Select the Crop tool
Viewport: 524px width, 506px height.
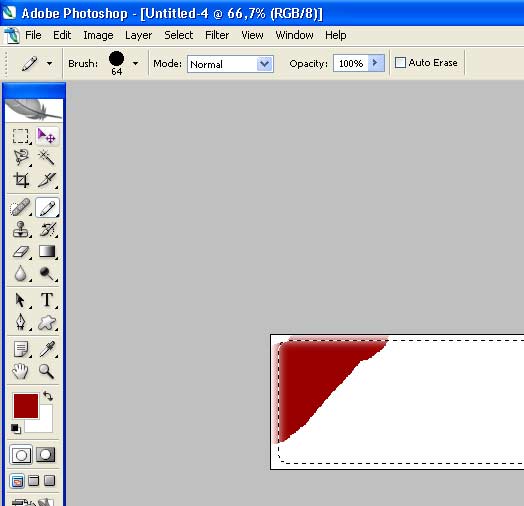(x=21, y=180)
